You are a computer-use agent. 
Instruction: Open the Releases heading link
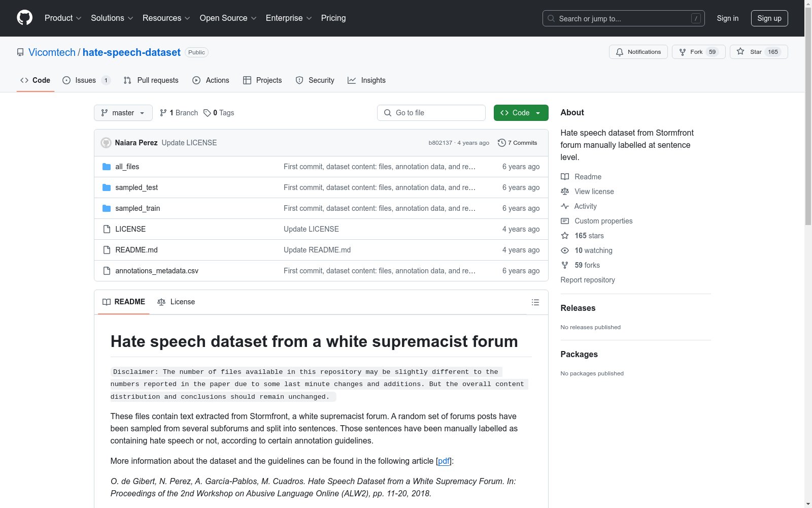pos(578,308)
